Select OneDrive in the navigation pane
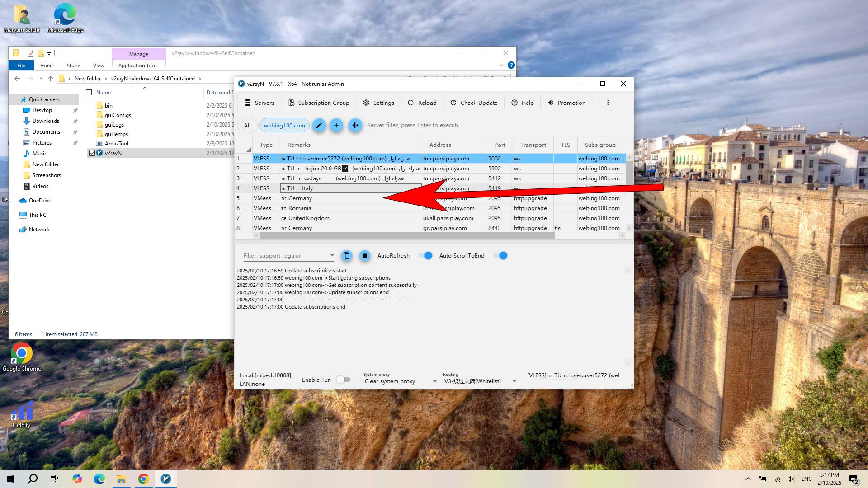 [x=40, y=201]
